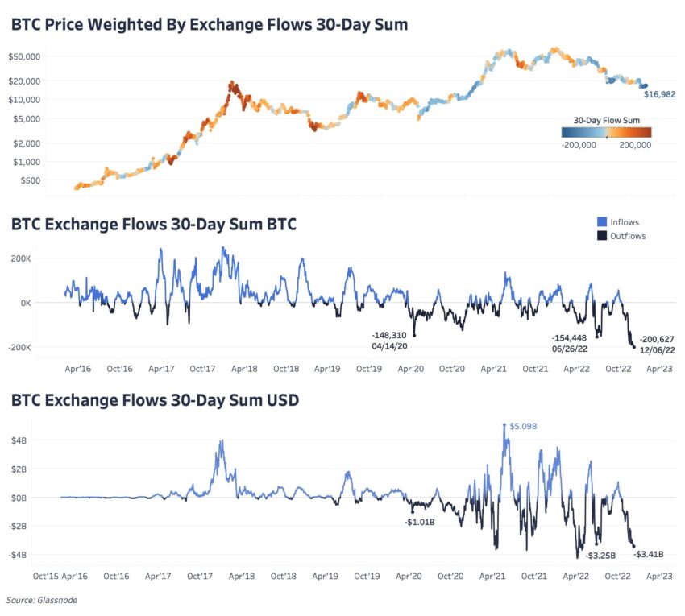Click the dark Outflows legend swatch
685x616 pixels.
[600, 236]
